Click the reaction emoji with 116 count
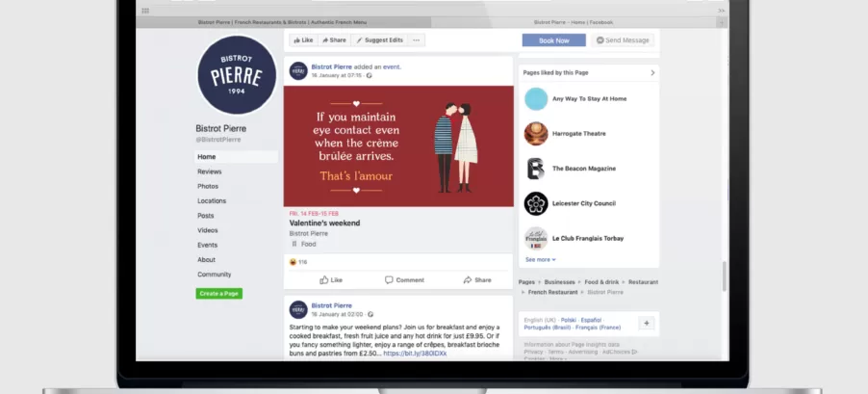This screenshot has height=394, width=868. 293,262
